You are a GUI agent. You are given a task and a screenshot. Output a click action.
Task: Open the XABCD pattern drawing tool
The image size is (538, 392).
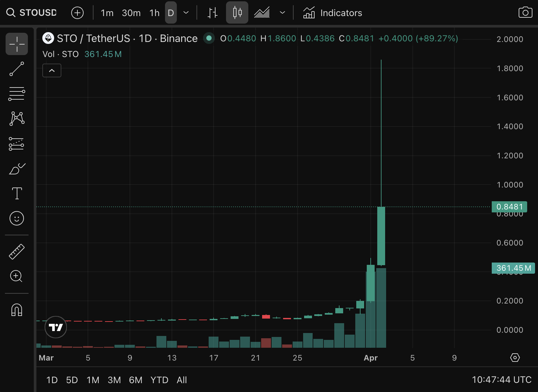coord(16,119)
